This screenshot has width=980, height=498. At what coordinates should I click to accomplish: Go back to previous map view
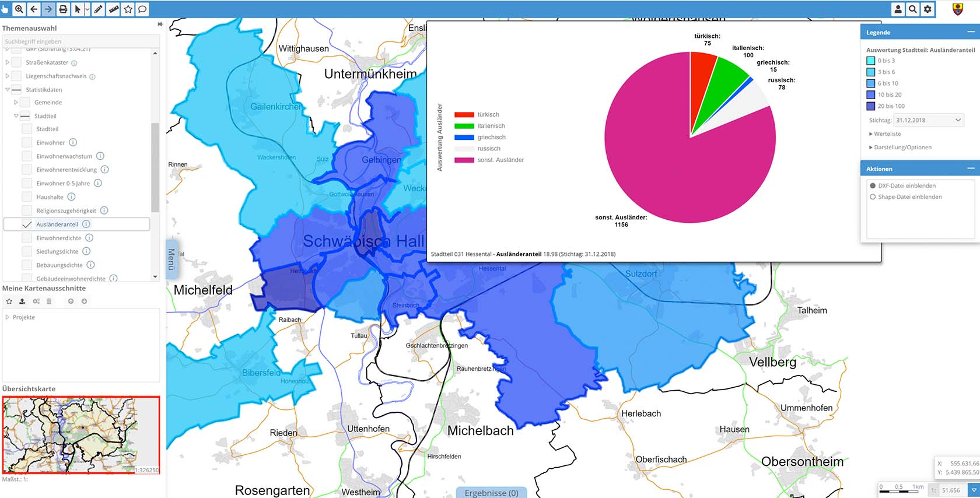[x=34, y=9]
